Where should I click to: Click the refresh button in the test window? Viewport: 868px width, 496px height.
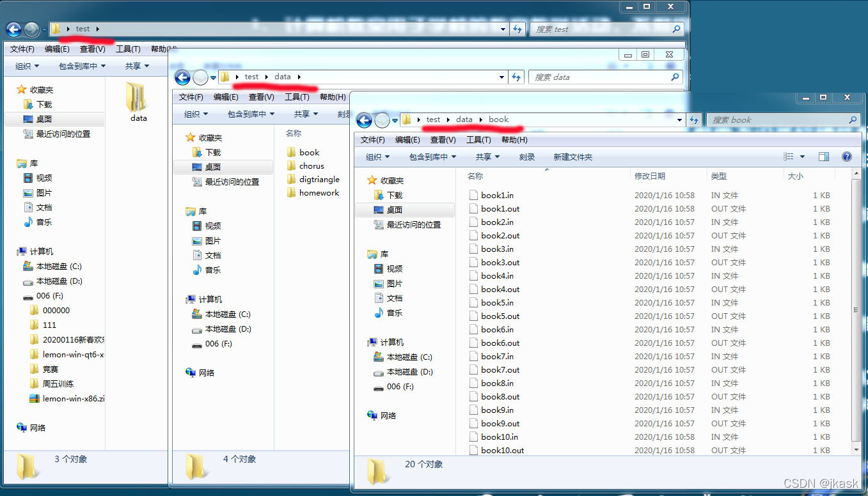tap(517, 29)
